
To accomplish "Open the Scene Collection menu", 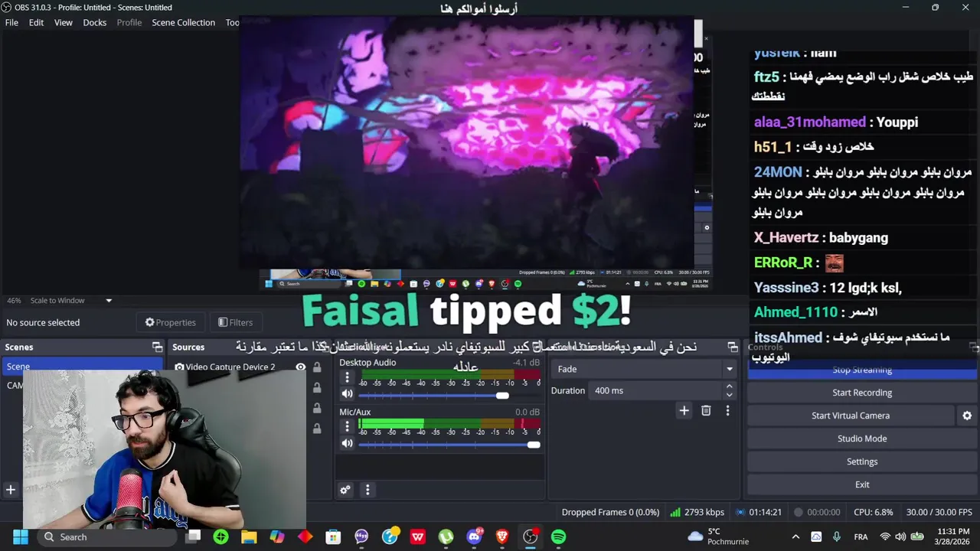I will [x=183, y=22].
